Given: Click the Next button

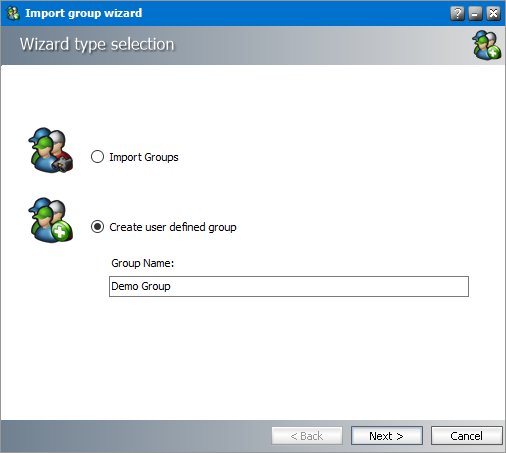Looking at the screenshot, I should tap(387, 436).
